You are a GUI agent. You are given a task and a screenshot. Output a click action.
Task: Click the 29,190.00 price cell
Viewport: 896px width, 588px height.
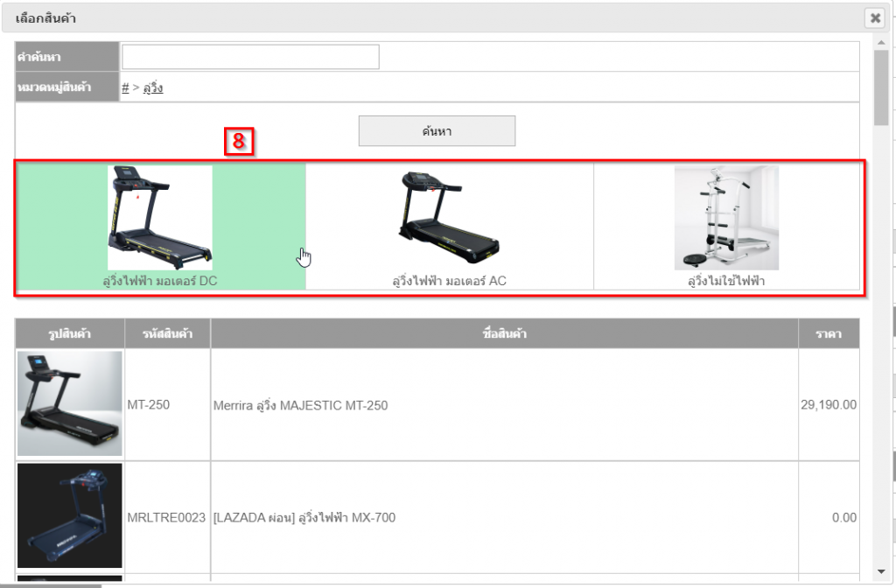(828, 405)
